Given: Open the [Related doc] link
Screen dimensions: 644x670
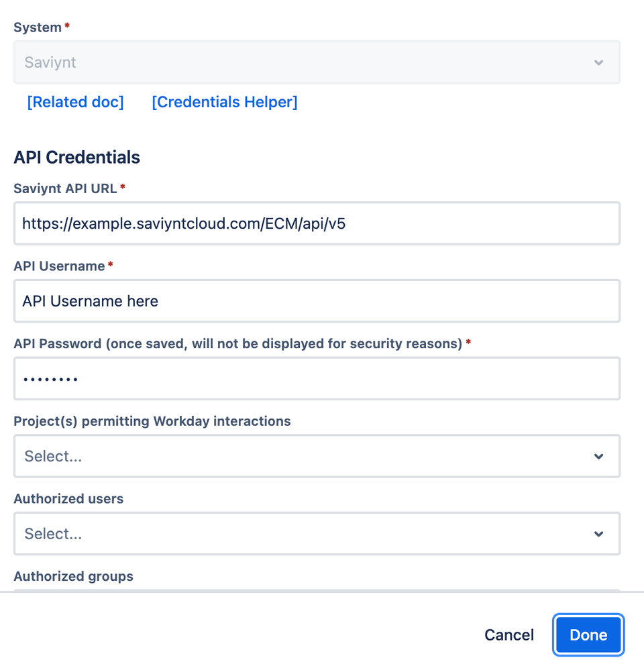Looking at the screenshot, I should point(75,102).
